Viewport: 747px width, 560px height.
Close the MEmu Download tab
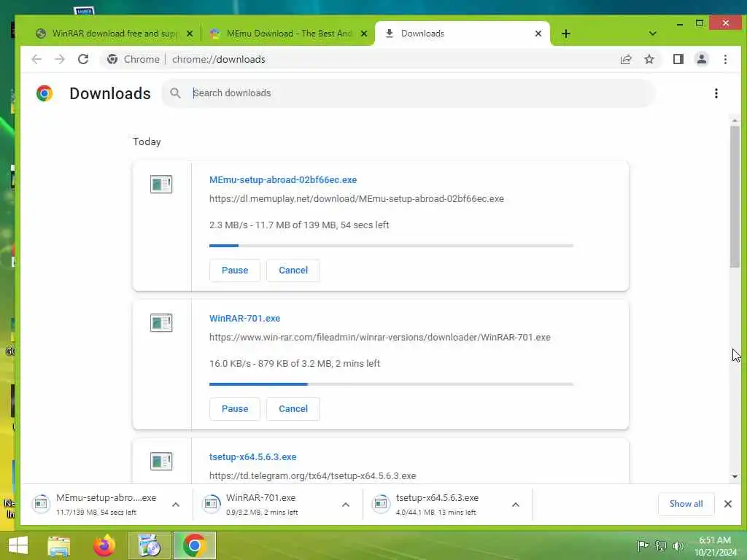click(364, 34)
